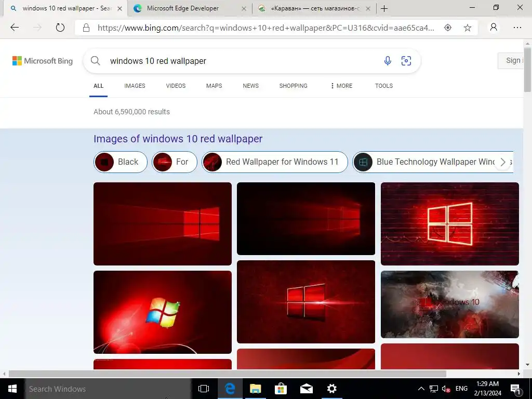532x399 pixels.
Task: Click horizontal scrollbar right arrow
Action: 519,374
